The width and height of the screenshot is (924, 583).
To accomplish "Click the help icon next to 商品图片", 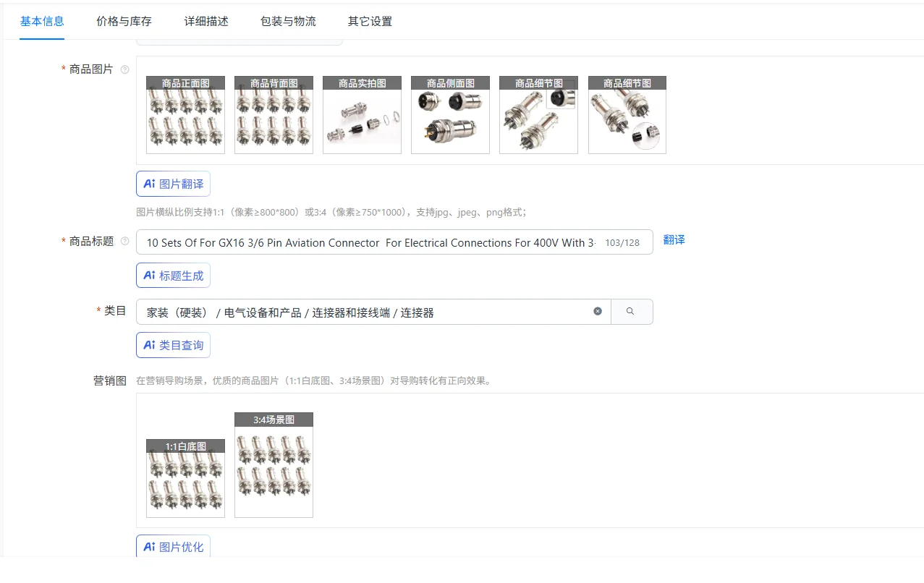I will (125, 69).
